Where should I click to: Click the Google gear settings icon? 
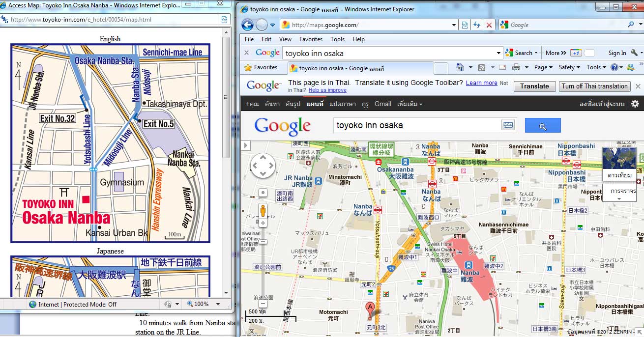635,104
